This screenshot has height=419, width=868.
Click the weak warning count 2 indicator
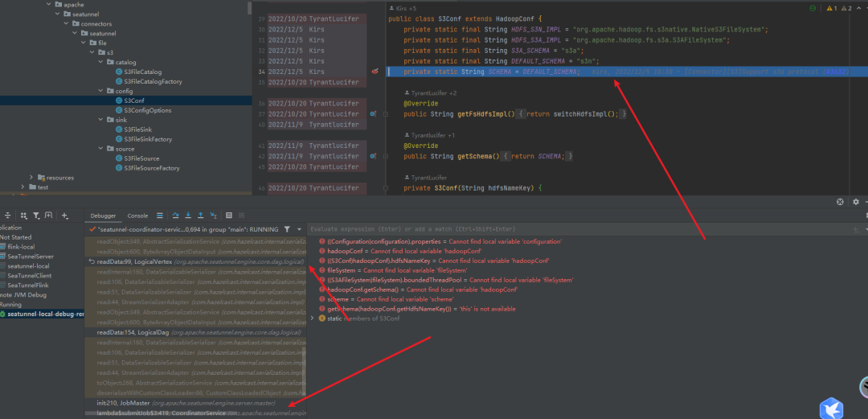[x=846, y=8]
